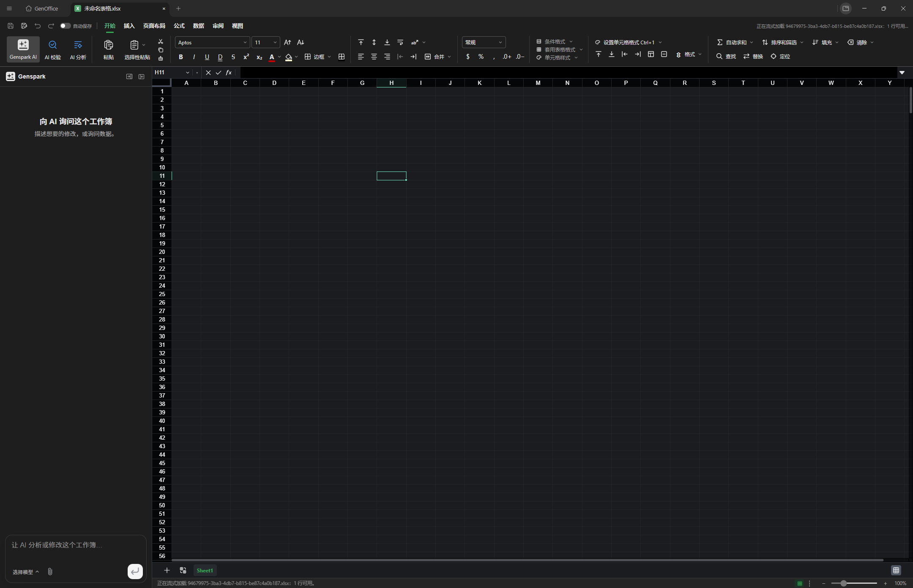This screenshot has height=588, width=913.
Task: Run the AI 校验 check tool
Action: pyautogui.click(x=53, y=49)
